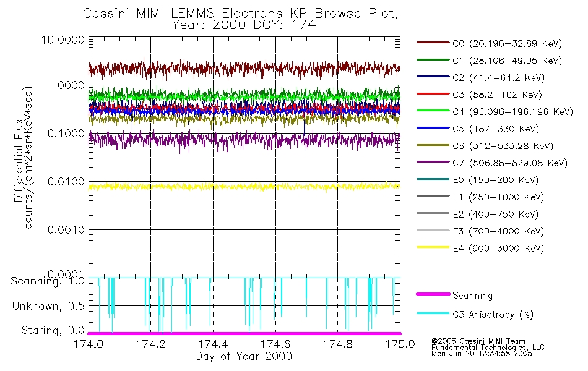Image resolution: width=588 pixels, height=371 pixels.
Task: Click the 'C0 (20.196–32.89 KeV)' legend label
Action: click(508, 44)
